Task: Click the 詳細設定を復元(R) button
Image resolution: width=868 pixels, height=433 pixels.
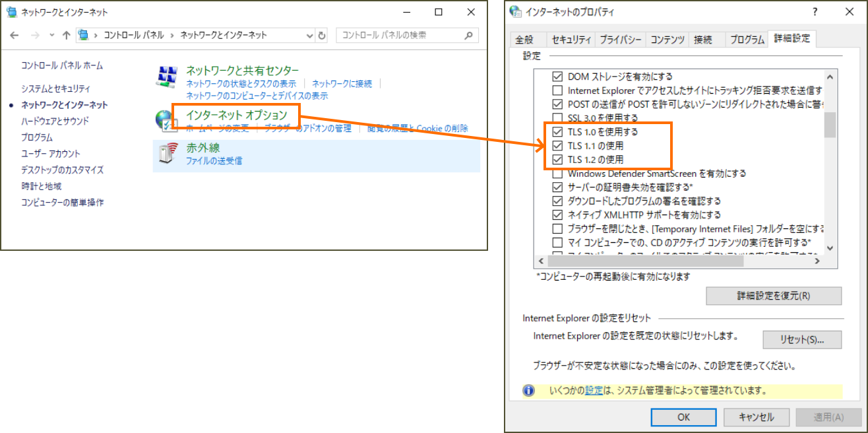Action: (x=773, y=296)
